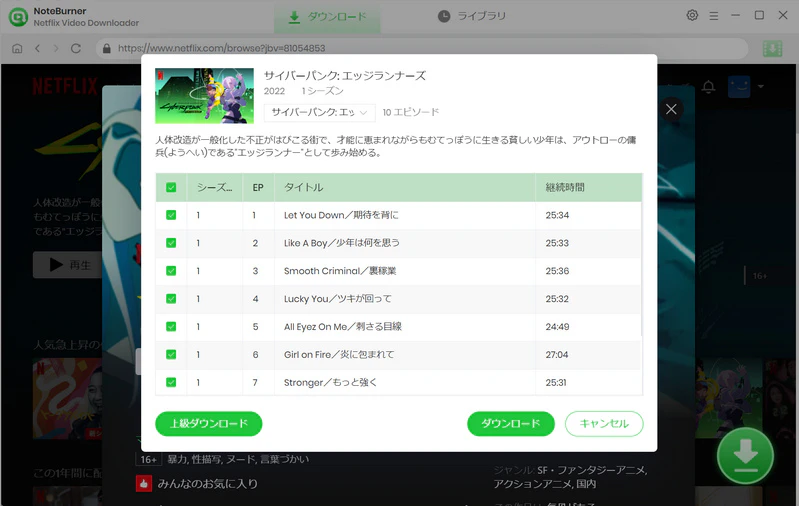Click the 上級ダウンロード button
The height and width of the screenshot is (506, 799).
(x=208, y=423)
